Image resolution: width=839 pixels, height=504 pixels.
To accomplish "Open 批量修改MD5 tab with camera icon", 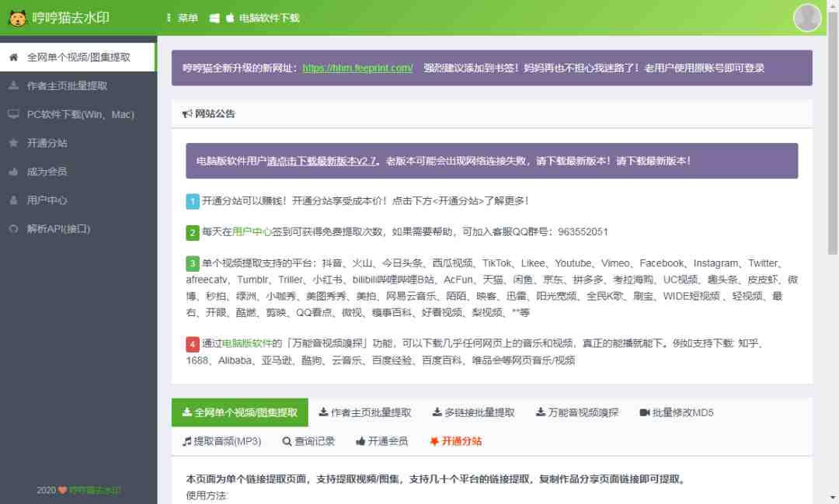I will (x=677, y=412).
